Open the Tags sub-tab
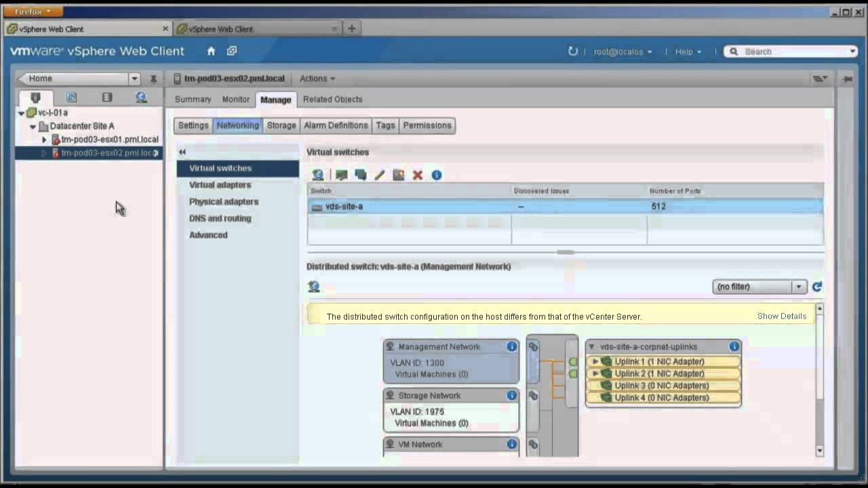The width and height of the screenshot is (868, 488). pyautogui.click(x=385, y=125)
